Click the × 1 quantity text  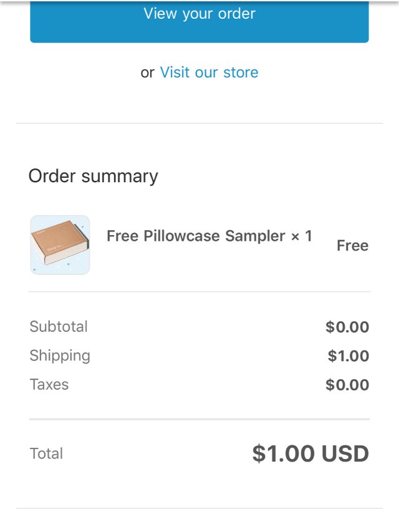[301, 236]
